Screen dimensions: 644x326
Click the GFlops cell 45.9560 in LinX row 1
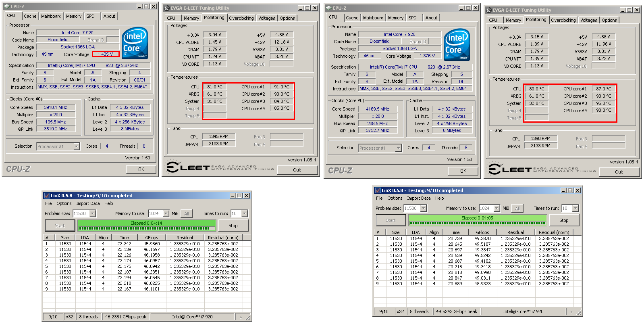152,244
